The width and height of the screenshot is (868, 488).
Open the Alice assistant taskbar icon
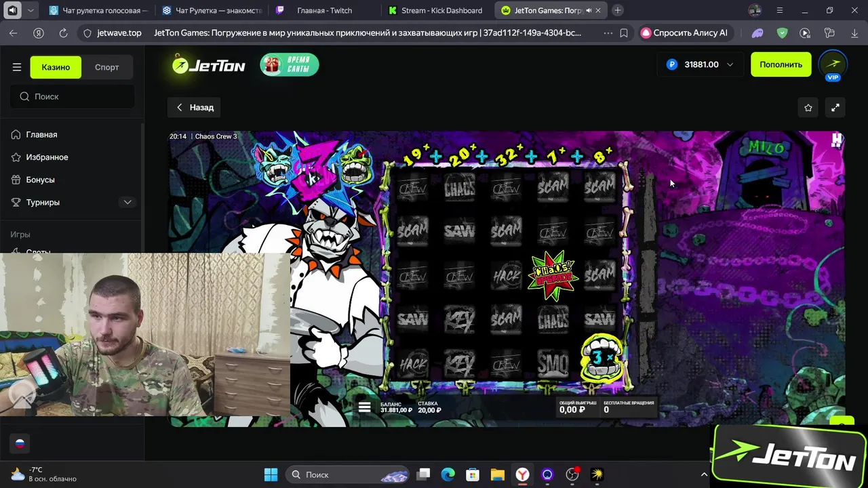tap(547, 474)
